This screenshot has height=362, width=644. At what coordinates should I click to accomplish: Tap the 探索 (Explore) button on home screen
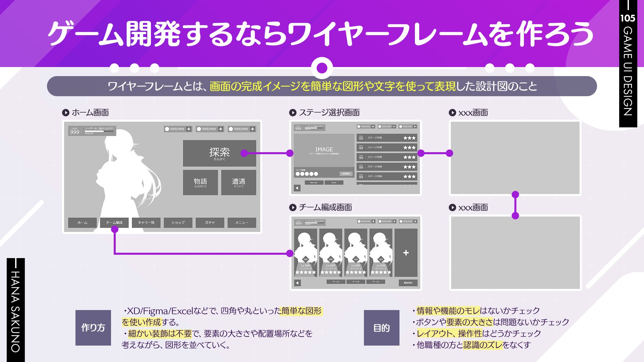(x=220, y=153)
